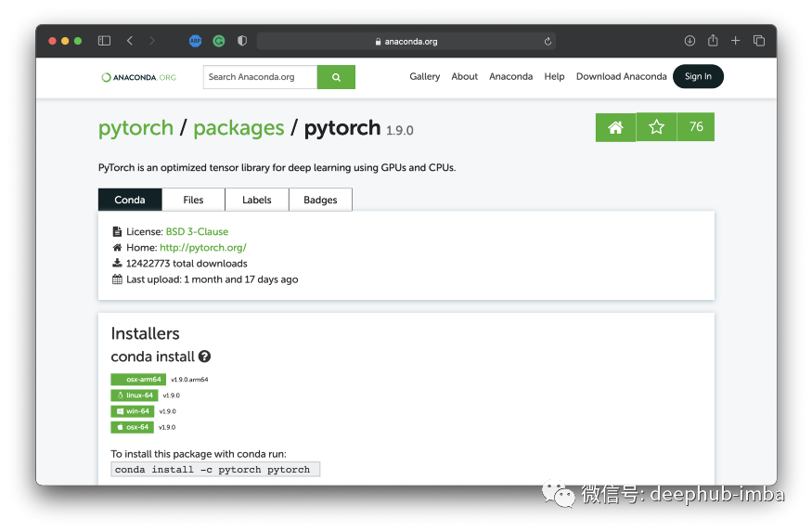The image size is (812, 532).
Task: Open the ABP adblock extension icon
Action: click(x=195, y=41)
